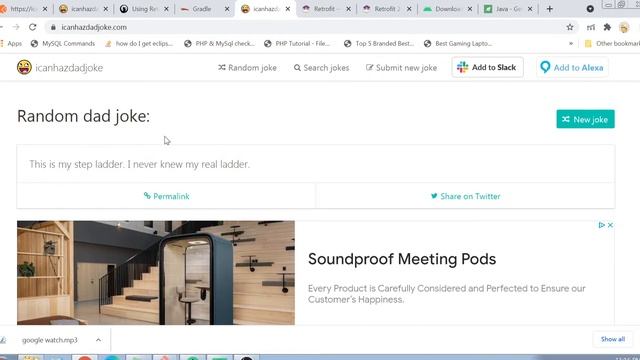Open the Apps bookmarks shortcut
This screenshot has width=640, height=360.
[11, 44]
